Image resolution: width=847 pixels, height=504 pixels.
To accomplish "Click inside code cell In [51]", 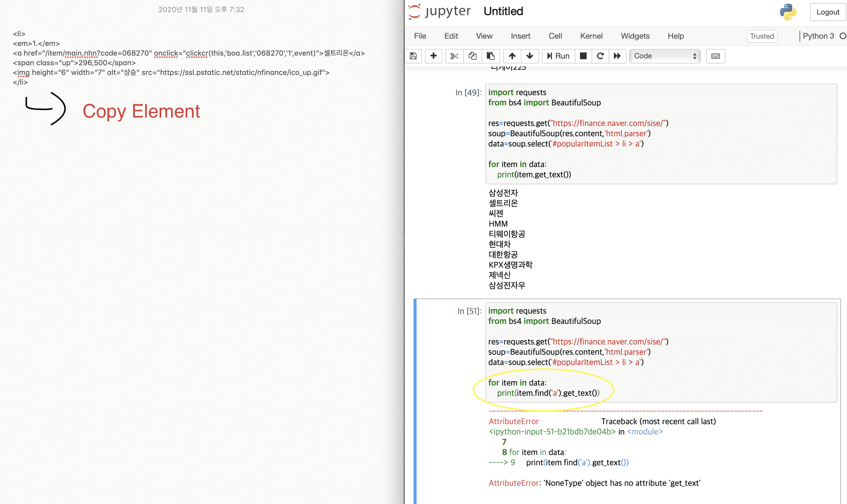I will [x=661, y=352].
